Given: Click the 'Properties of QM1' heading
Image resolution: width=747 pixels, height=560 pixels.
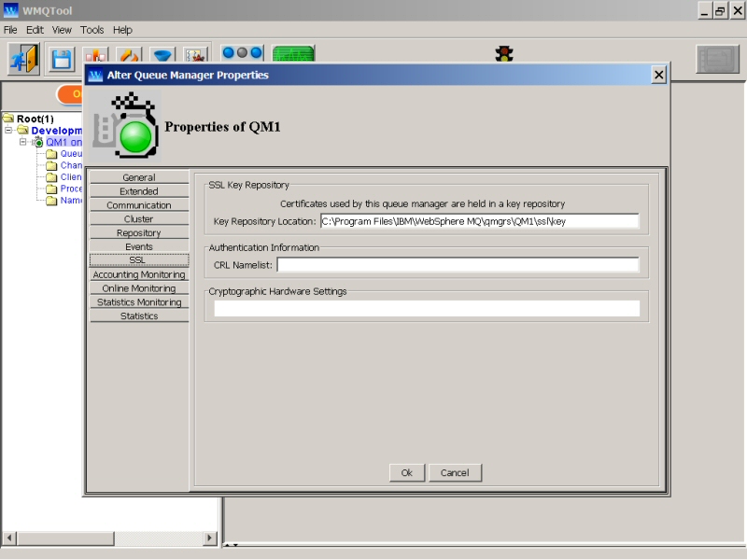Looking at the screenshot, I should 222,127.
